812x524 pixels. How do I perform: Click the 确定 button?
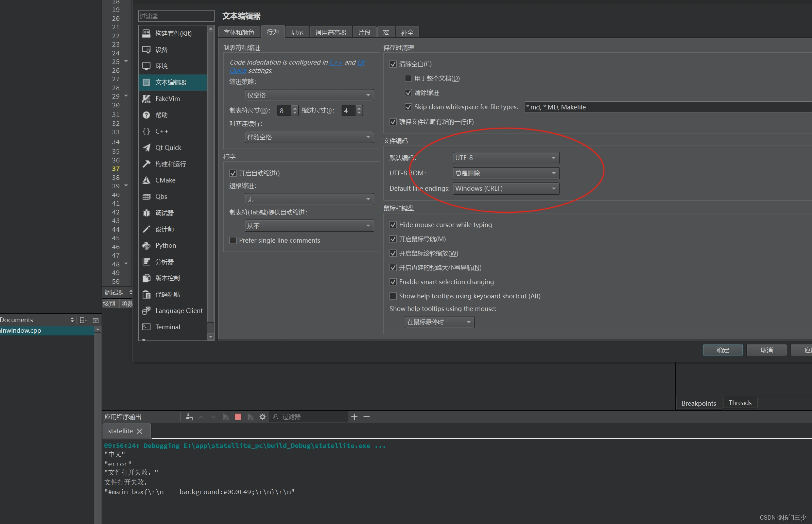(x=723, y=350)
